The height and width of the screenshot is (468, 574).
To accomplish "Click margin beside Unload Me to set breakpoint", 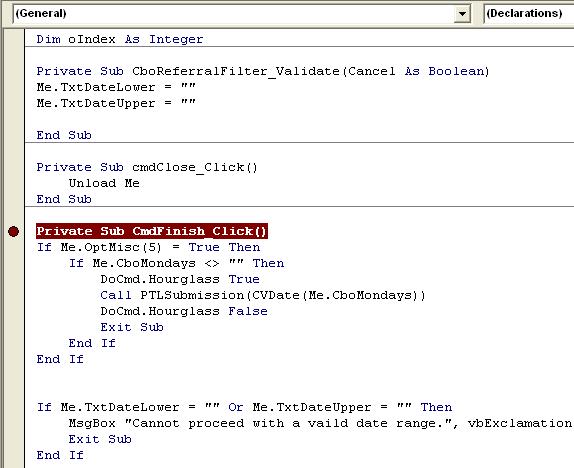I will click(x=14, y=183).
